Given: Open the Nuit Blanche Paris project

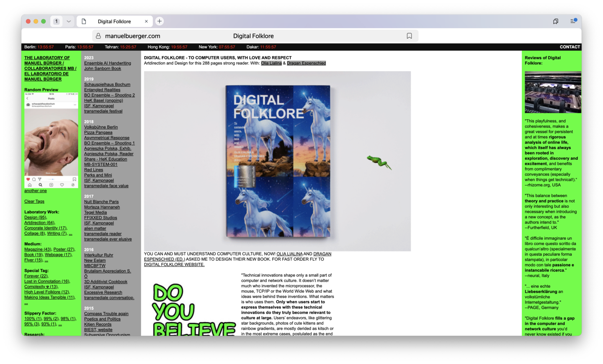Looking at the screenshot, I should tap(101, 202).
